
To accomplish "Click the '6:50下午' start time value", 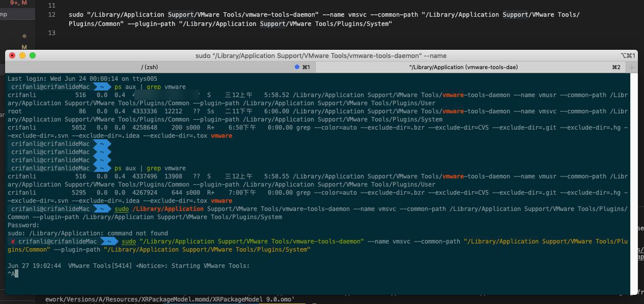I will [x=242, y=128].
